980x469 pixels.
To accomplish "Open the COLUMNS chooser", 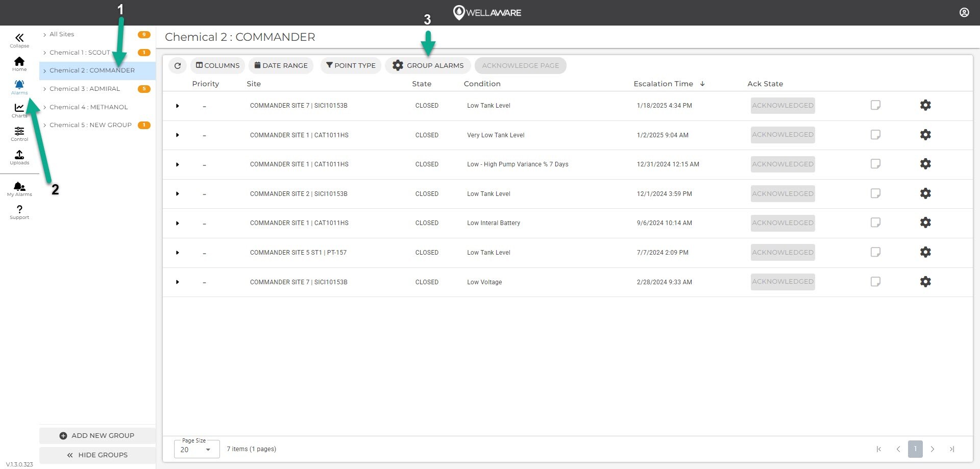I will click(x=218, y=65).
